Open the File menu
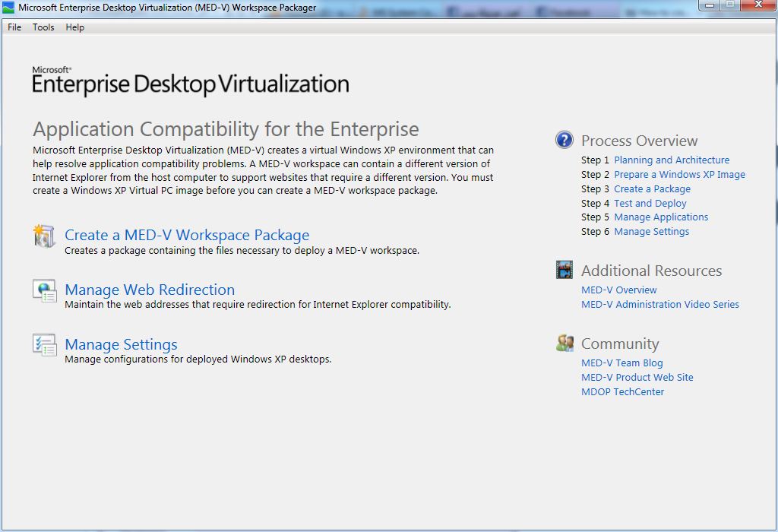This screenshot has width=778, height=532. coord(14,27)
